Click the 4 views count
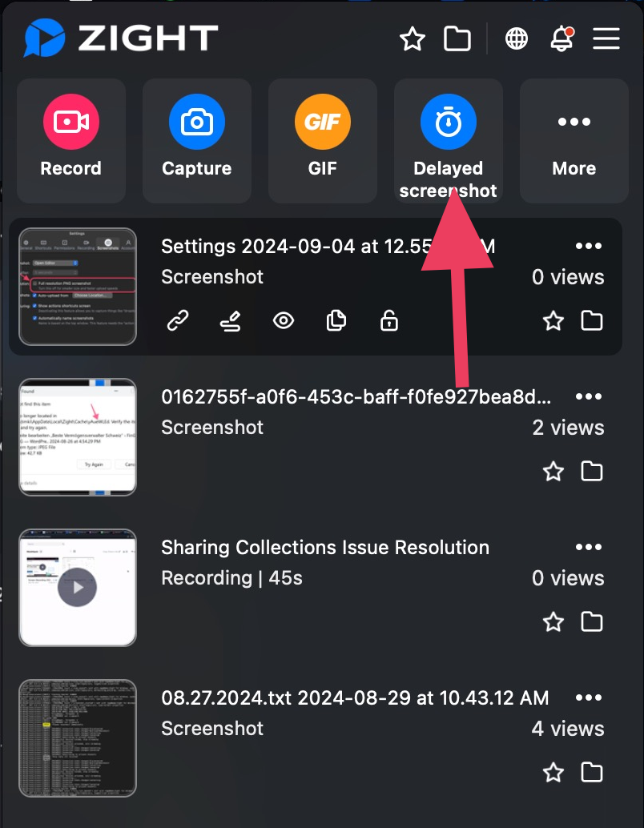This screenshot has height=828, width=644. click(x=568, y=729)
